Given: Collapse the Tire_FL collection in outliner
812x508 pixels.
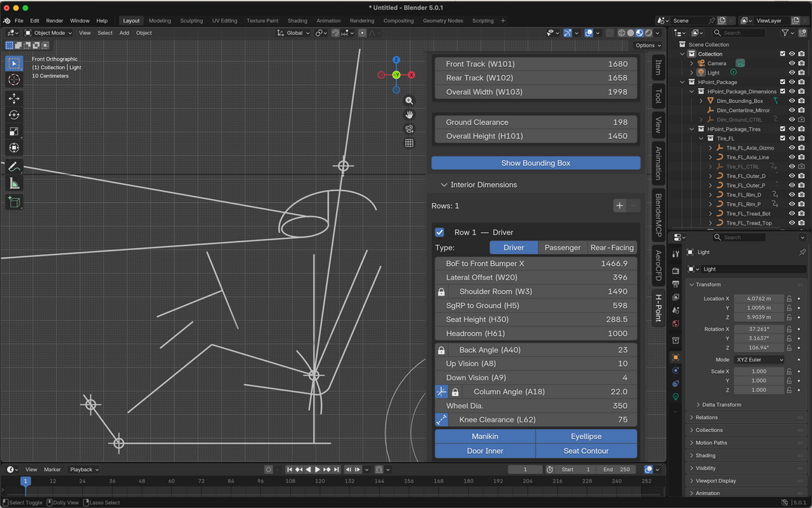Looking at the screenshot, I should [x=701, y=139].
